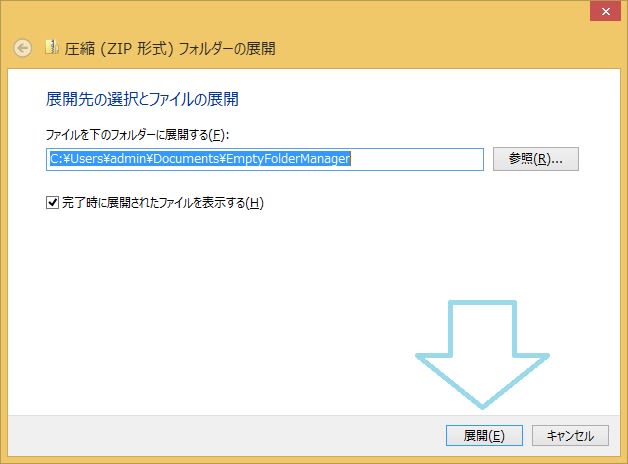Click the ファイルを下のフォルダーに展開する(F) label

click(x=138, y=134)
